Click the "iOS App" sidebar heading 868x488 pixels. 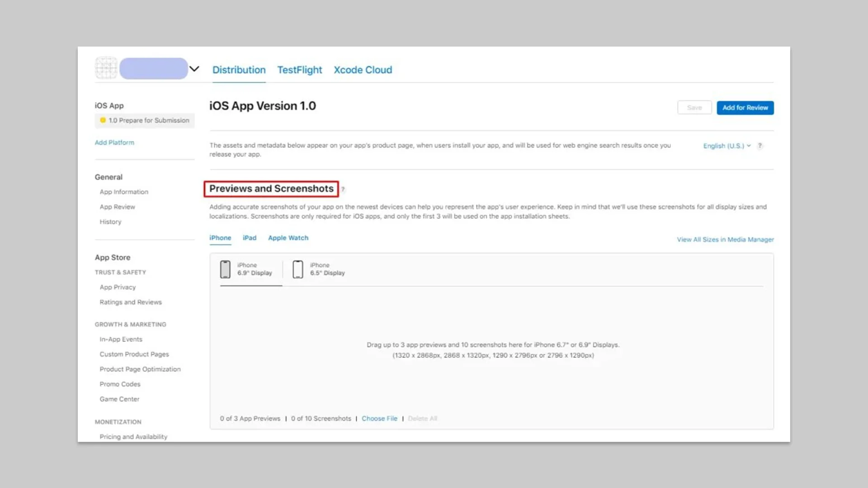109,105
